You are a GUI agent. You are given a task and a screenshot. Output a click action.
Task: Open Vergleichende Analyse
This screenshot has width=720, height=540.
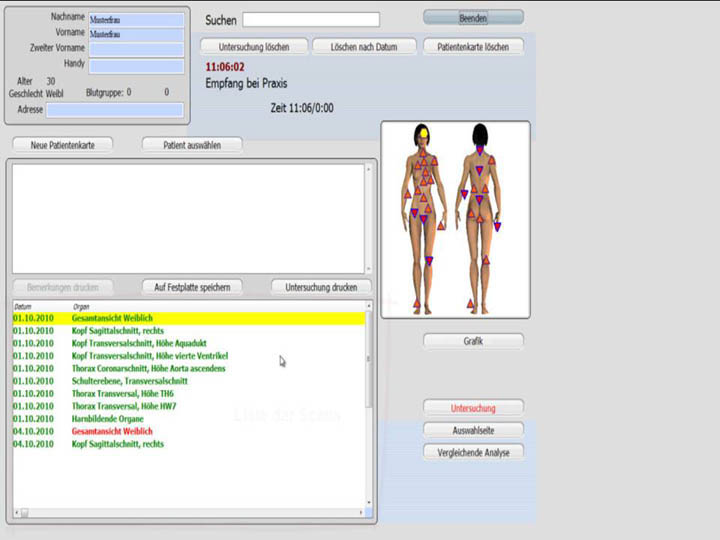(x=473, y=452)
